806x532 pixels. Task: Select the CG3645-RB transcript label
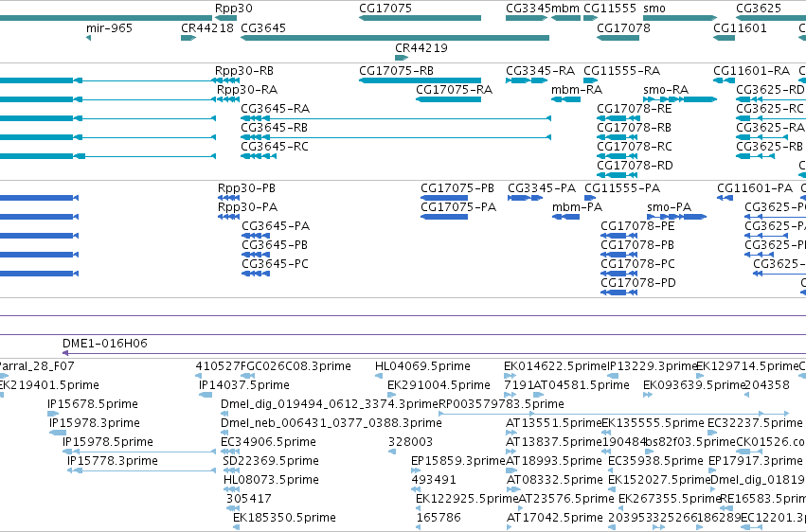275,128
